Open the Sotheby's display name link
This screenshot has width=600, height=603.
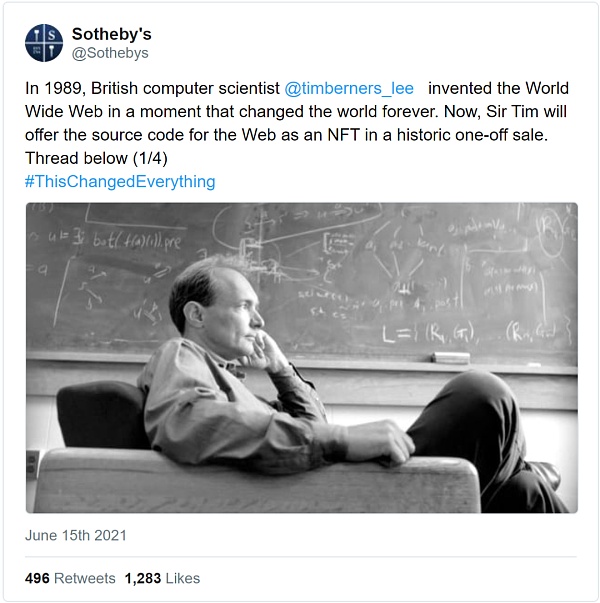coord(111,34)
